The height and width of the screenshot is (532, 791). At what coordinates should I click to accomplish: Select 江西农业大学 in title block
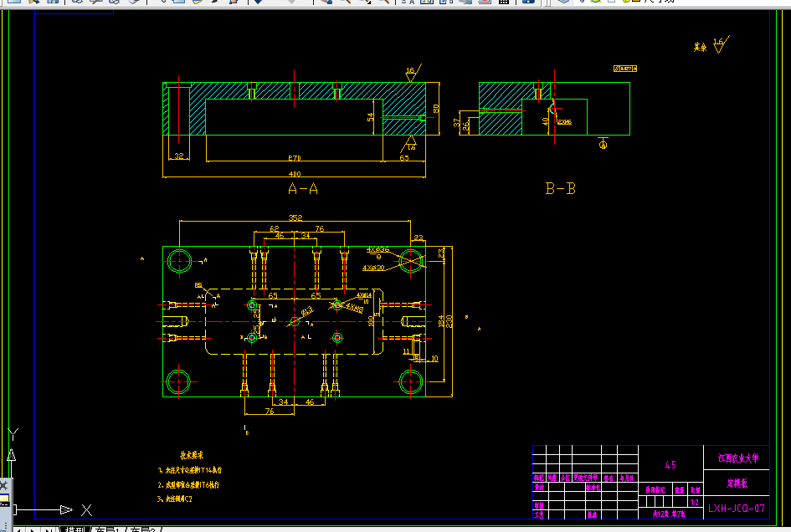pos(738,458)
